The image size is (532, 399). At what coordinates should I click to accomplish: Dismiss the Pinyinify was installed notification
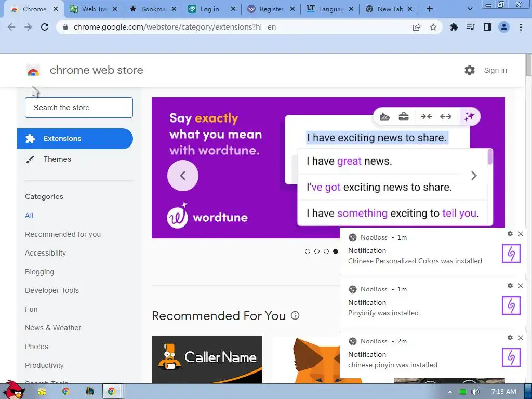click(x=521, y=286)
